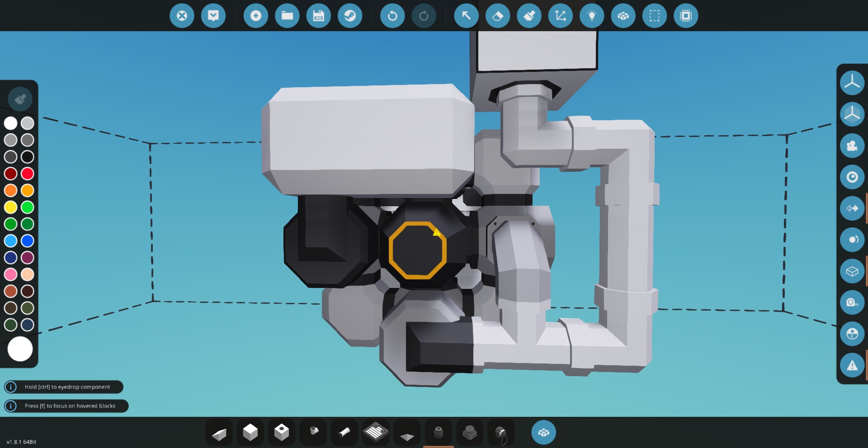Click the small yellow warning marker on model
The width and height of the screenshot is (868, 448).
pyautogui.click(x=436, y=232)
